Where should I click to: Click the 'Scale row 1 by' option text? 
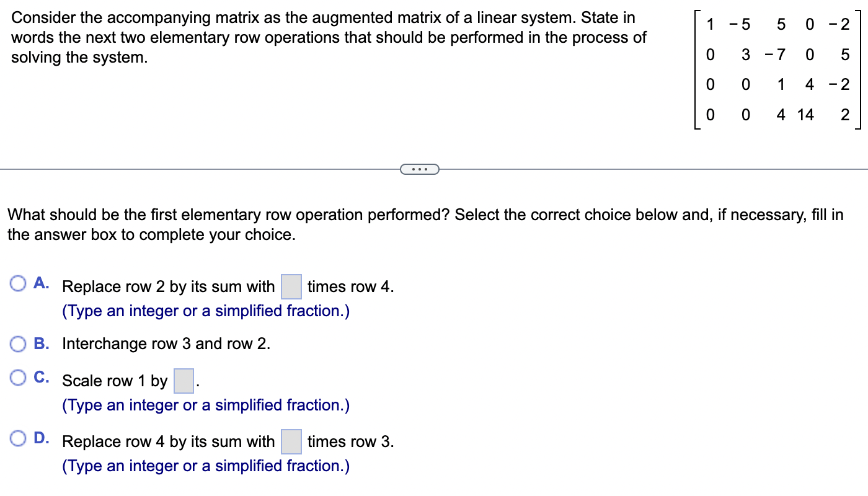click(x=115, y=381)
